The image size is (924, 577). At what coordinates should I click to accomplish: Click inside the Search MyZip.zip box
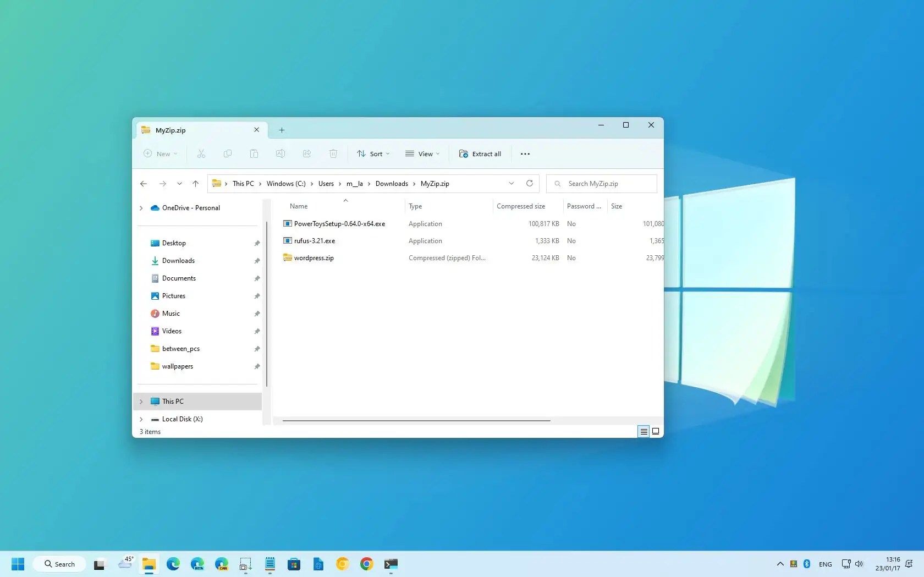tap(599, 183)
